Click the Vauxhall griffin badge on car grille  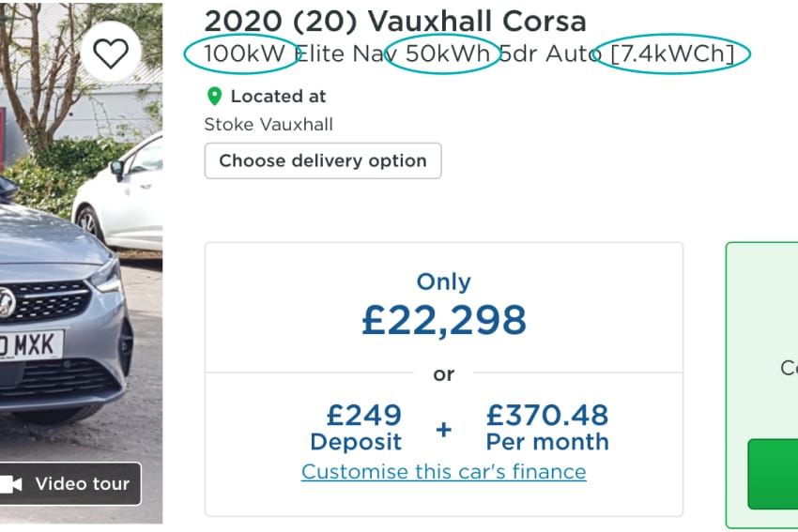pyautogui.click(x=6, y=303)
